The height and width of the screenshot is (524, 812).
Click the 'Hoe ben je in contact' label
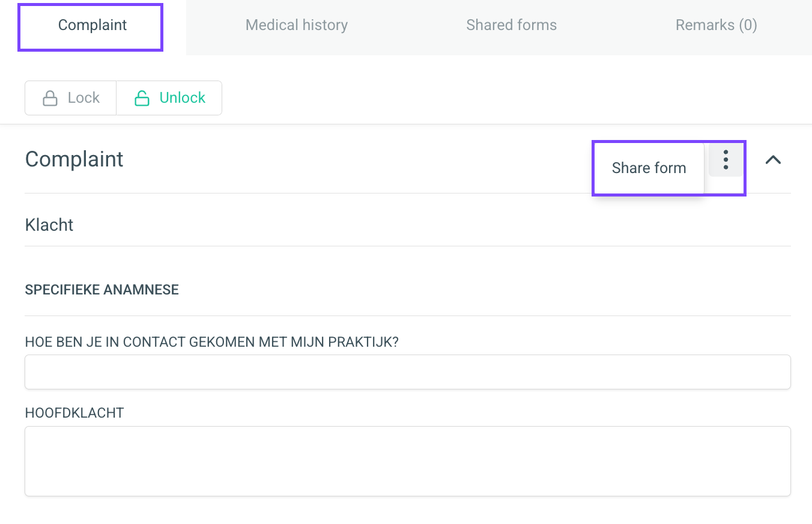(212, 342)
